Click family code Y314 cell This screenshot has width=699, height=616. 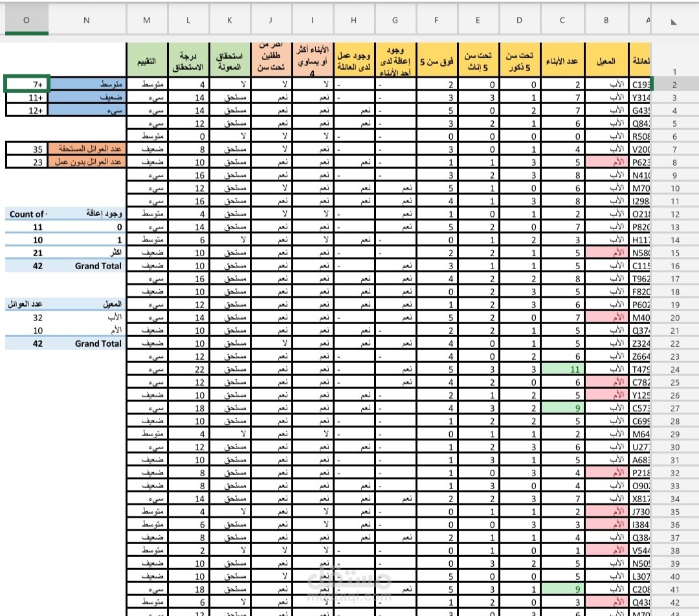click(640, 98)
